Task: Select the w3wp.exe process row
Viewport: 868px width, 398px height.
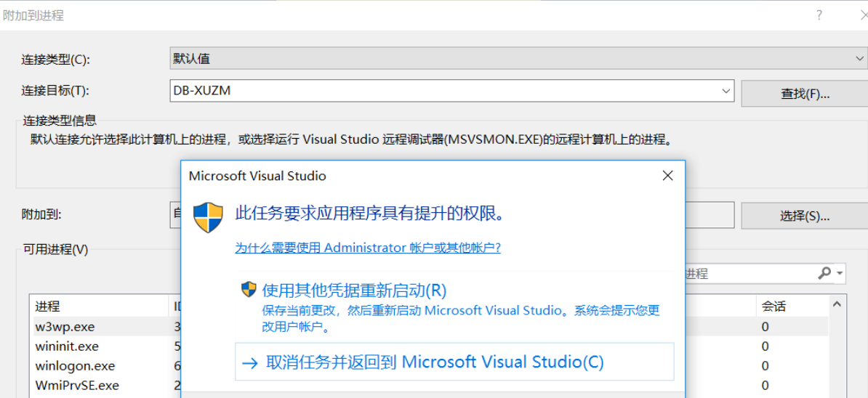Action: tap(429, 327)
